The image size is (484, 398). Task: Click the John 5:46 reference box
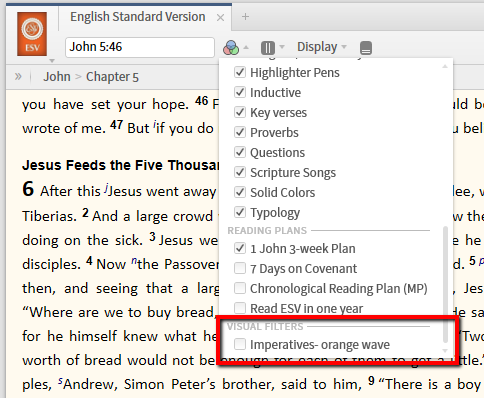click(x=140, y=47)
